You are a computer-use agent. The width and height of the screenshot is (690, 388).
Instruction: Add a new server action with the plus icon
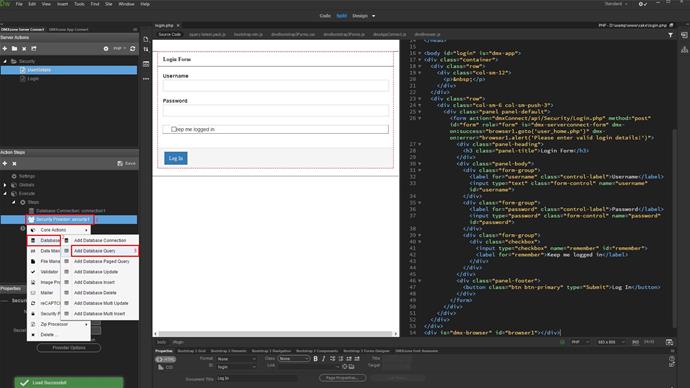click(x=5, y=48)
